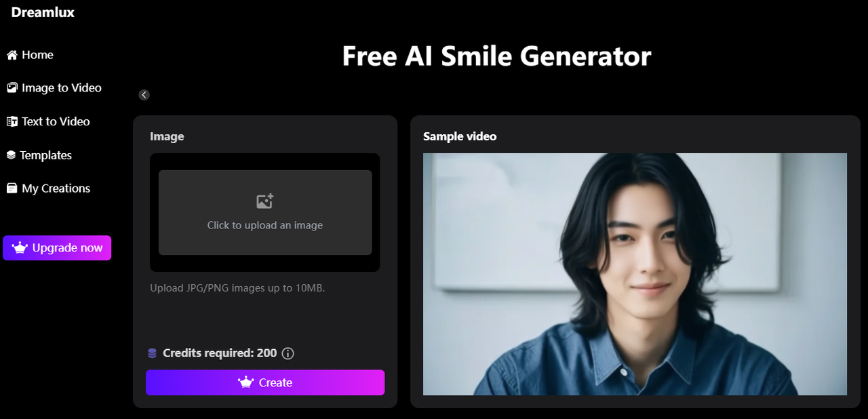This screenshot has height=419, width=868.
Task: Click the crown icon on Create button
Action: pyautogui.click(x=245, y=382)
